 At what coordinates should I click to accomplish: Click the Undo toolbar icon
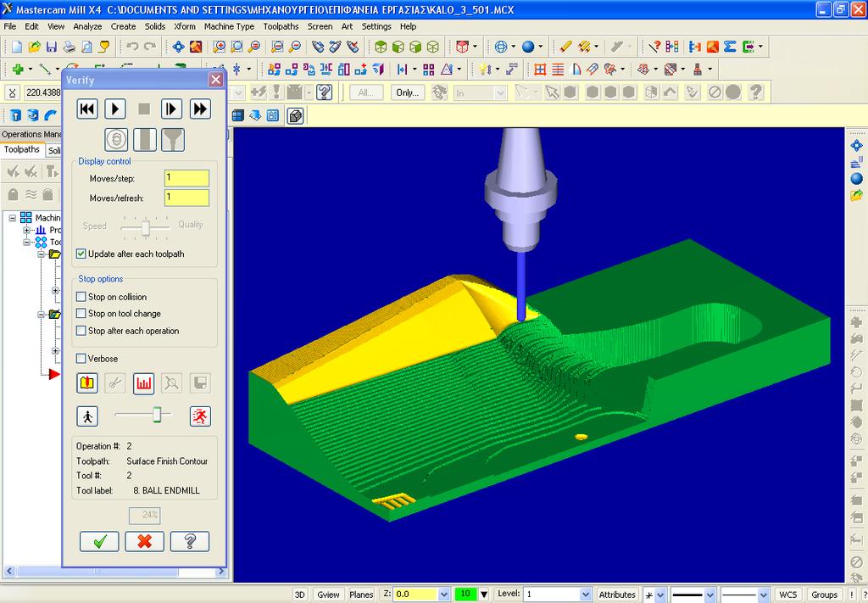(132, 47)
